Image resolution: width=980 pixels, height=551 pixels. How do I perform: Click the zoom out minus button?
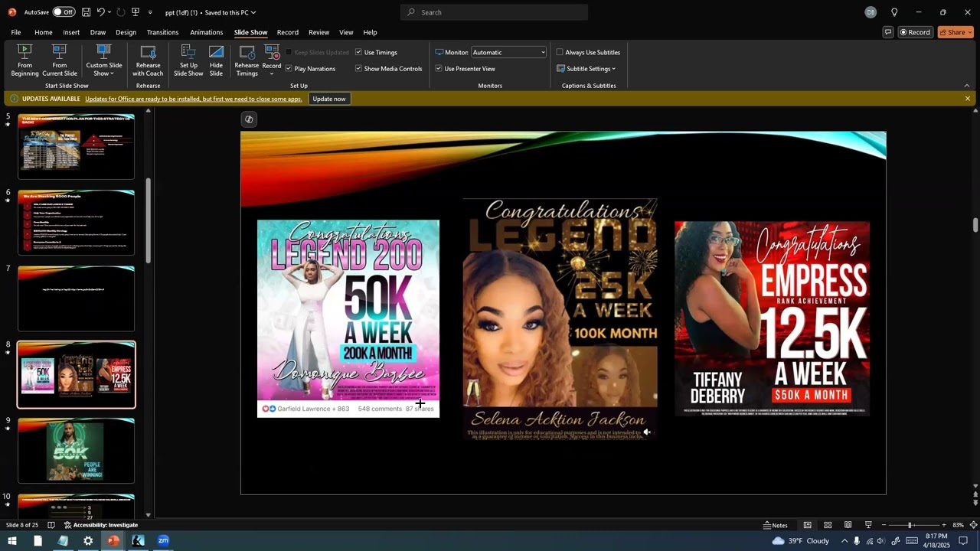pos(884,525)
